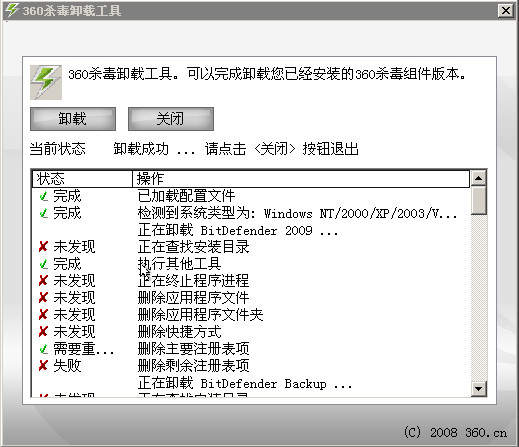This screenshot has height=447, width=519.
Task: Click red X icon beside 正在查找安装目录
Action: [x=43, y=247]
